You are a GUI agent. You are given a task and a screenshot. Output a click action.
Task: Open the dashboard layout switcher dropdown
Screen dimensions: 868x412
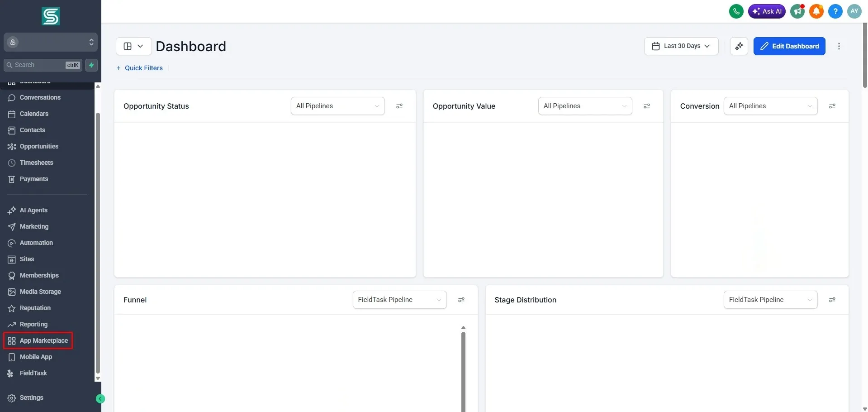click(x=133, y=46)
